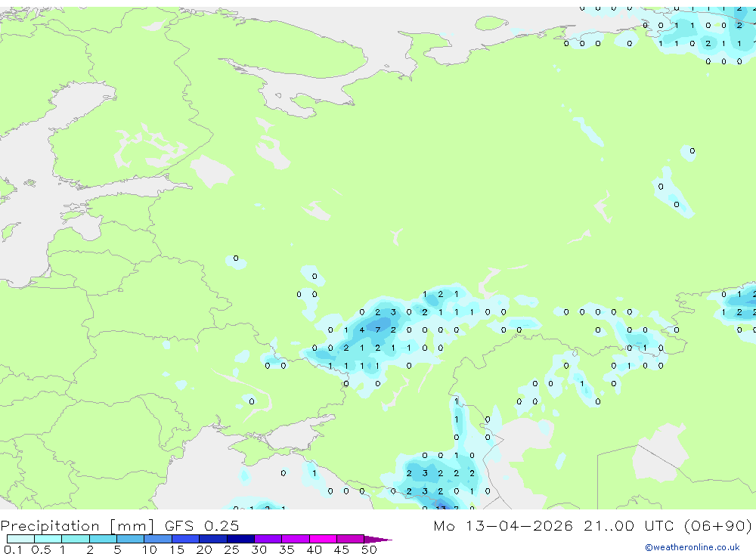This screenshot has width=756, height=554.
Task: Click the 20 to 25 mm dark blue swatch
Action: [x=213, y=539]
